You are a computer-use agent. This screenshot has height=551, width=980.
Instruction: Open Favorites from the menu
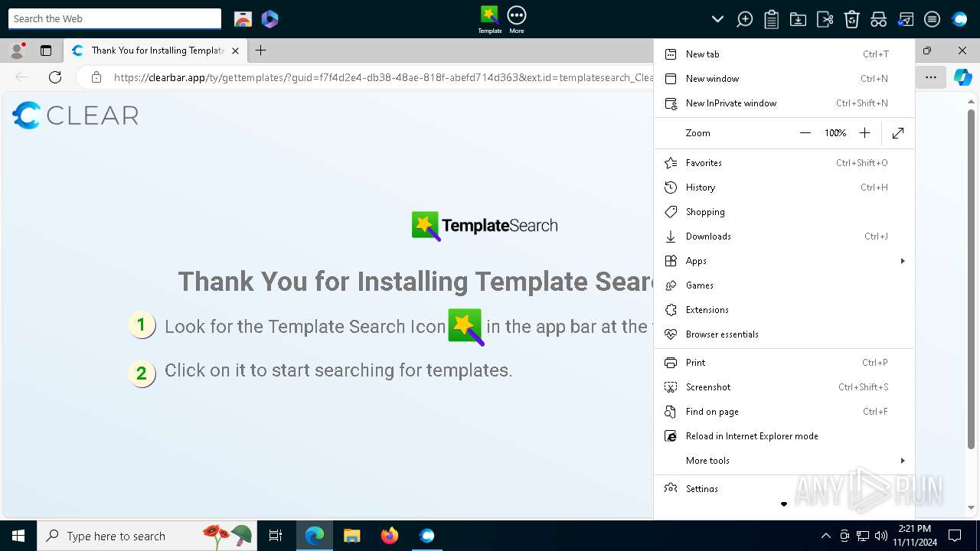(x=784, y=163)
